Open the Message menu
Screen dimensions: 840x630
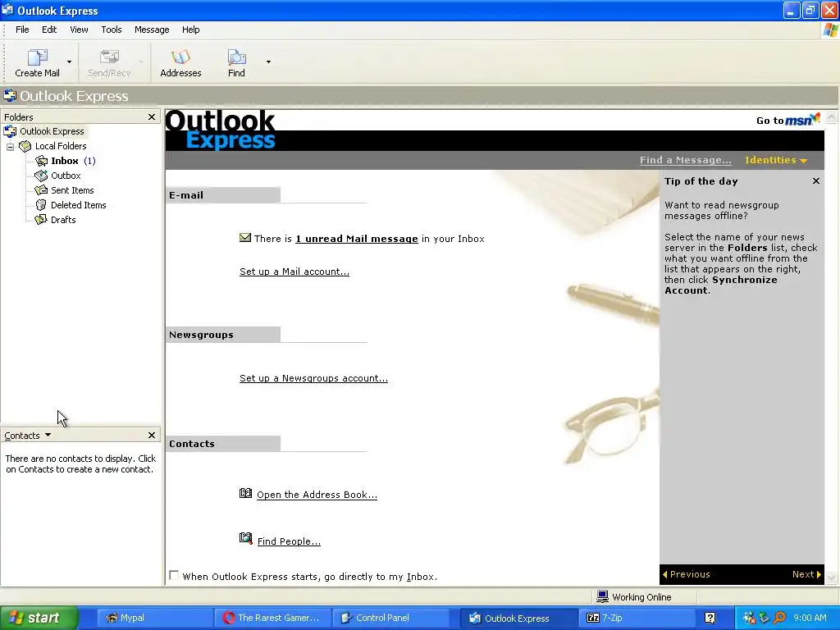pos(152,30)
